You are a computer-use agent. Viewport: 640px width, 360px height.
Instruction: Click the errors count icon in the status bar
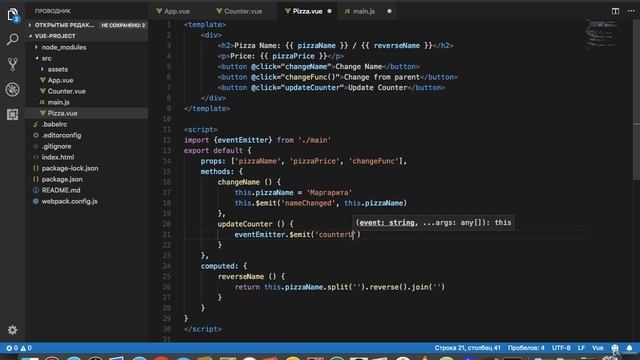9,348
